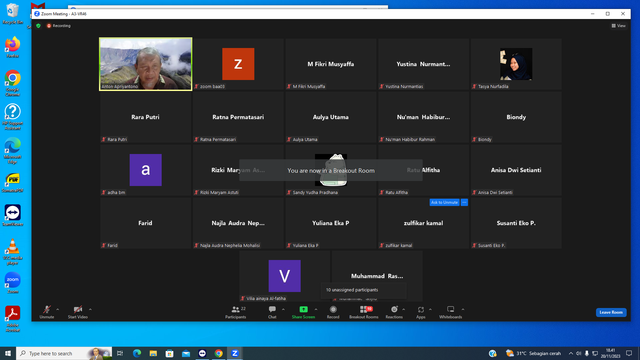The image size is (640, 360).
Task: Unmute the microphone in Zoom toolbar
Action: click(x=47, y=312)
